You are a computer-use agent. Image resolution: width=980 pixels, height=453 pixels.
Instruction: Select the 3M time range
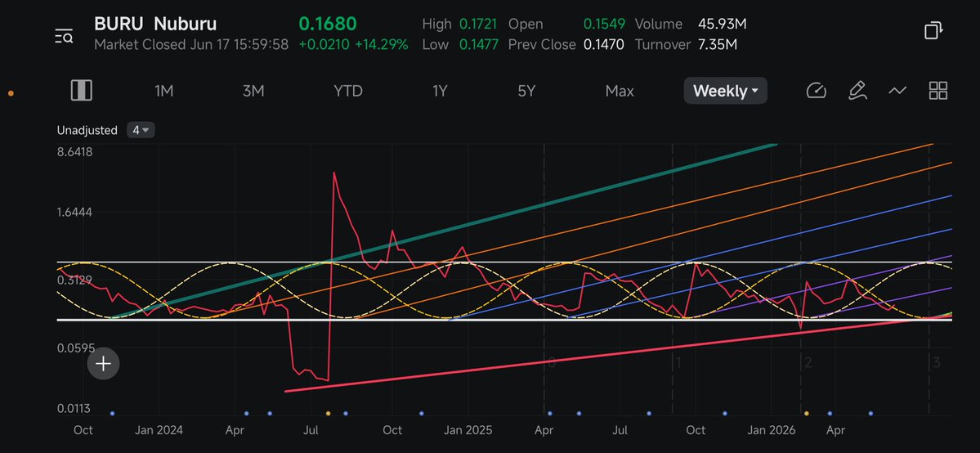253,91
